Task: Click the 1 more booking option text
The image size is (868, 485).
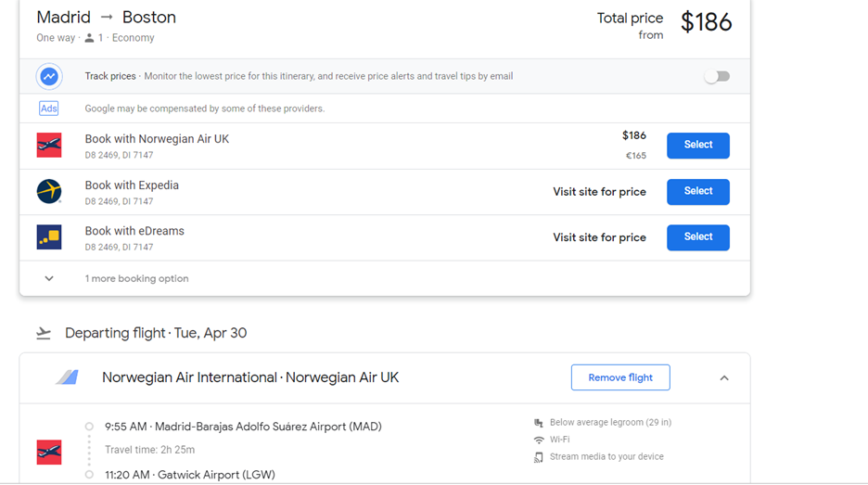Action: click(136, 278)
